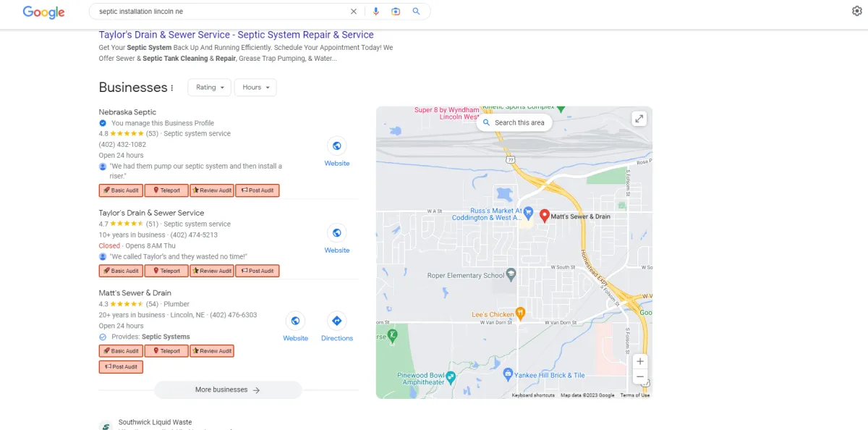Click 'Closed · Opens 8AM Thu' text
This screenshot has width=868, height=430.
coord(137,246)
